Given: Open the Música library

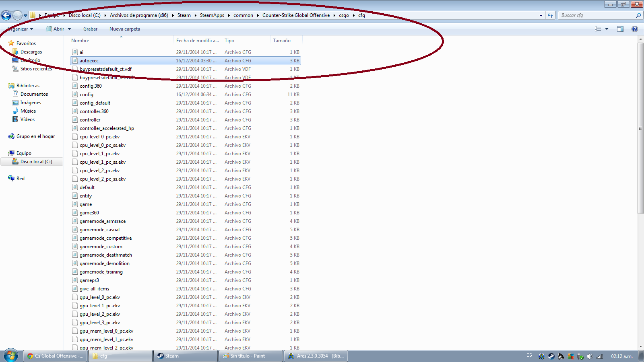Looking at the screenshot, I should [28, 111].
